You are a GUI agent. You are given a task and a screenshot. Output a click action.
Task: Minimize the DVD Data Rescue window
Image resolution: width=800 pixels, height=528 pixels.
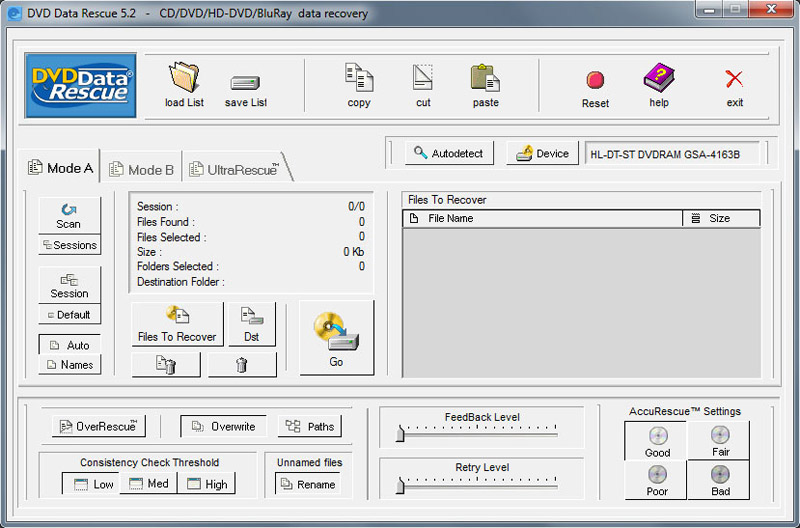click(x=709, y=9)
